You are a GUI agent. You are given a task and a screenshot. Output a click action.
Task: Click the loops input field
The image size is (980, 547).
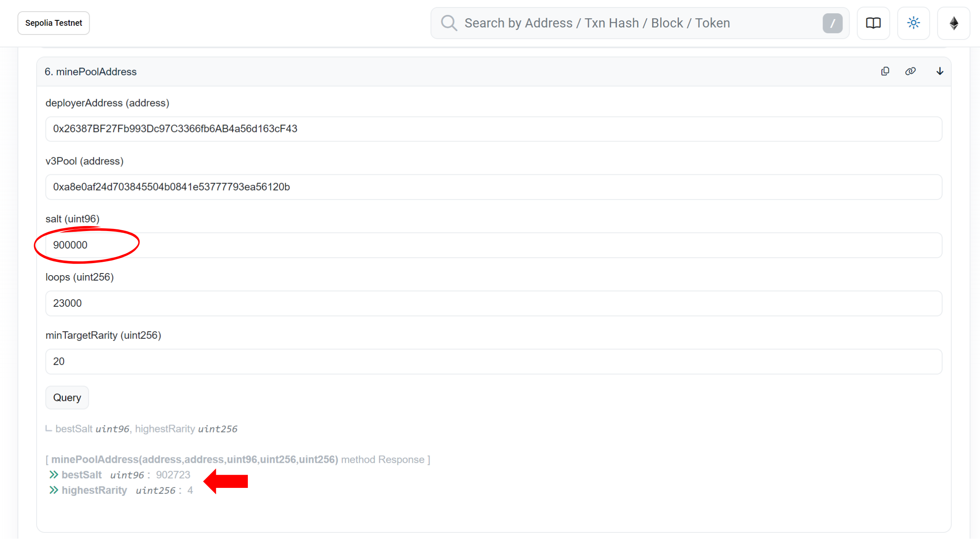pyautogui.click(x=493, y=303)
